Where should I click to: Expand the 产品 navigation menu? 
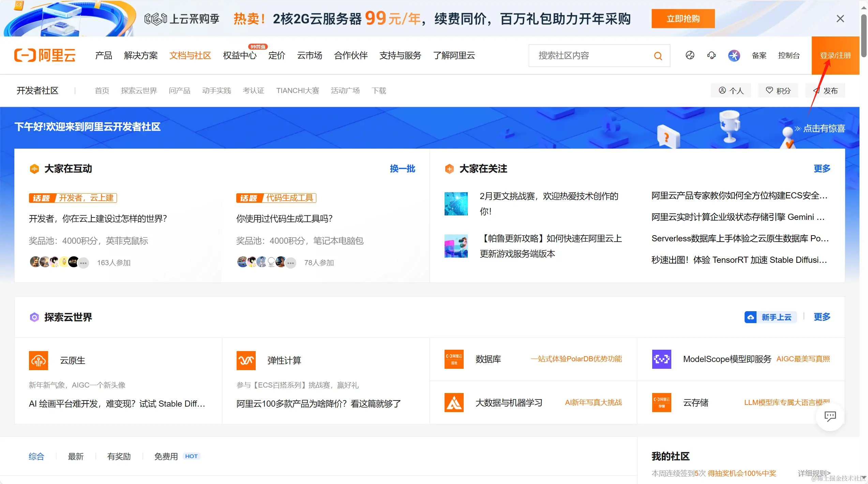104,56
